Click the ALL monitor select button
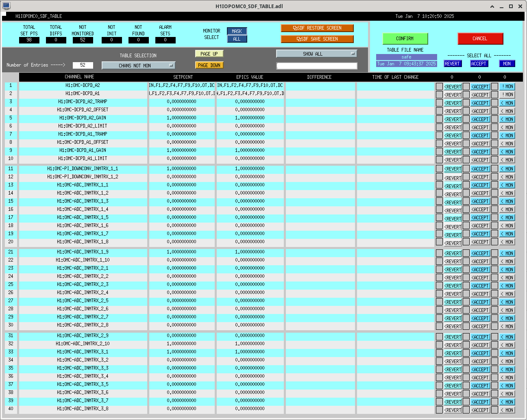Screen dimensions: 527x420 coord(237,39)
